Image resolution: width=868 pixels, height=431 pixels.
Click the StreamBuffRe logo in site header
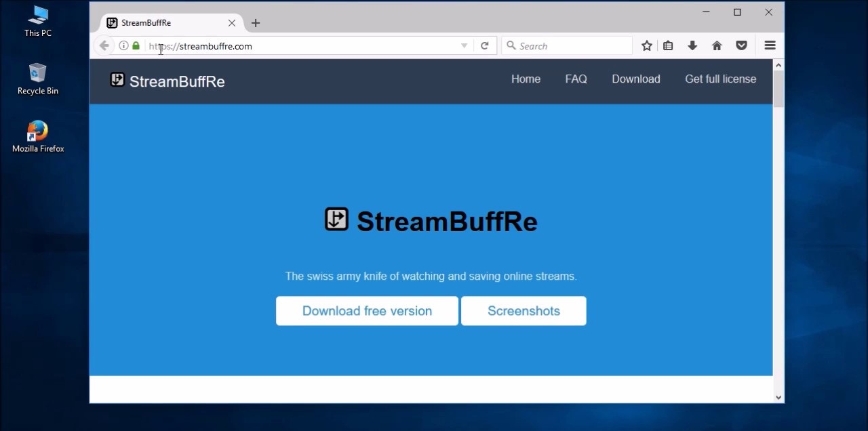click(117, 80)
